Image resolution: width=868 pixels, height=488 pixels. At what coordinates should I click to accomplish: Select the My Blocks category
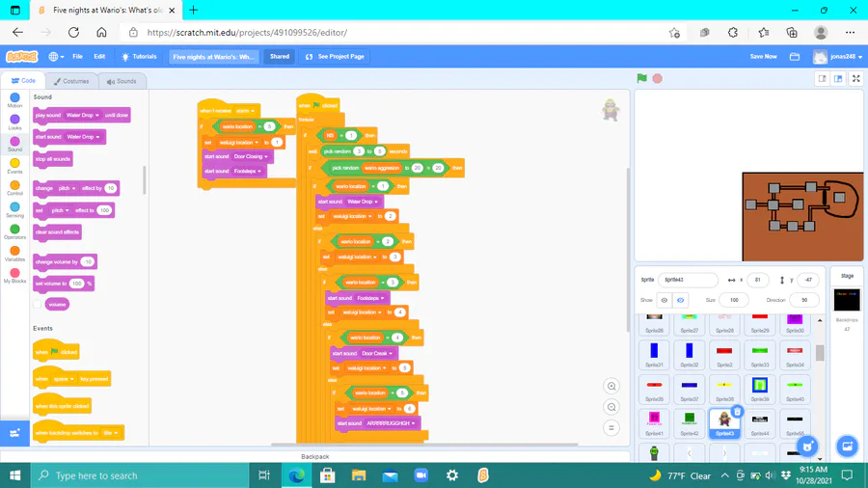(x=14, y=276)
